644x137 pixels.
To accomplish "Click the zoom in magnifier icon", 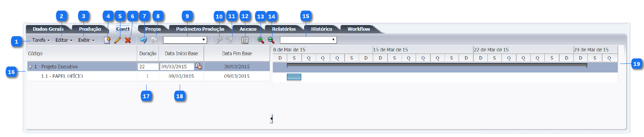I will [261, 40].
